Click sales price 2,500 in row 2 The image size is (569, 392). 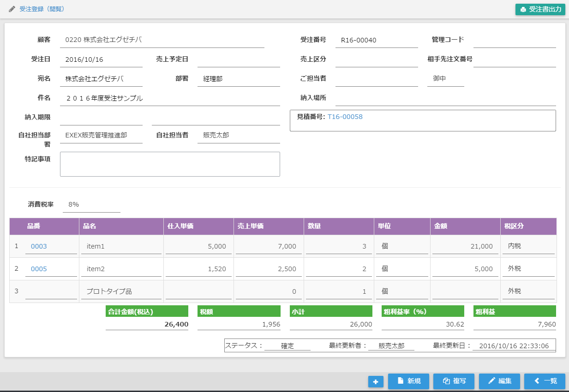[269, 269]
